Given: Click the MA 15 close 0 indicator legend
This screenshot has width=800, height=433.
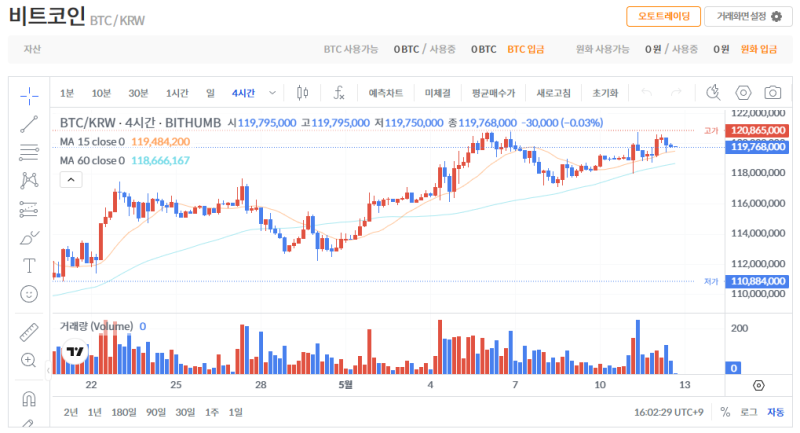Looking at the screenshot, I should (x=124, y=142).
